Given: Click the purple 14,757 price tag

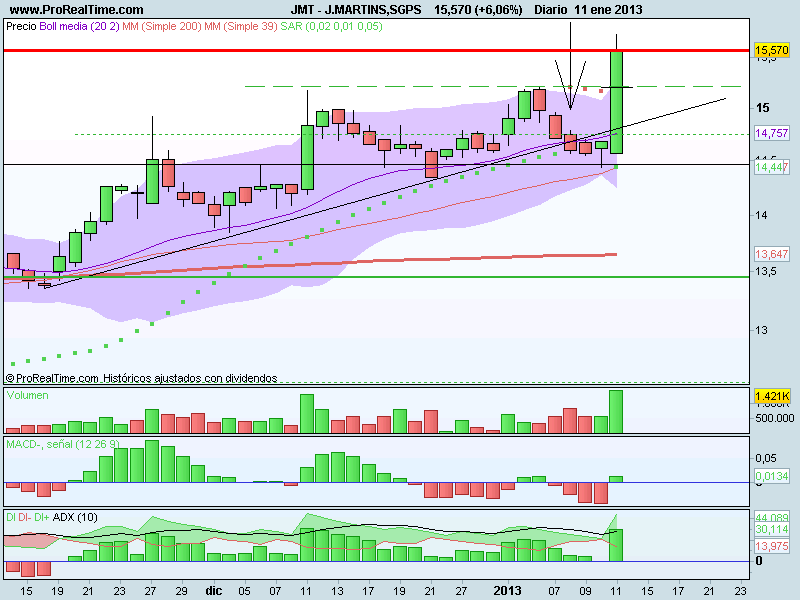Looking at the screenshot, I should coord(771,133).
